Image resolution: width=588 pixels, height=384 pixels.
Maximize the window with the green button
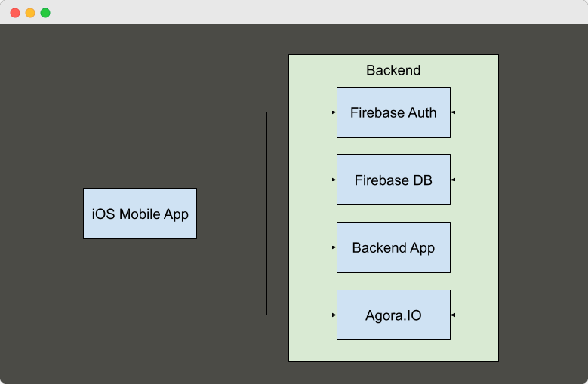[x=45, y=13]
